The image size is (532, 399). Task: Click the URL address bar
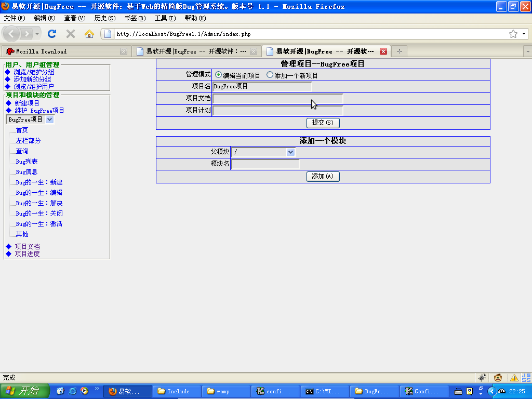[x=311, y=34]
